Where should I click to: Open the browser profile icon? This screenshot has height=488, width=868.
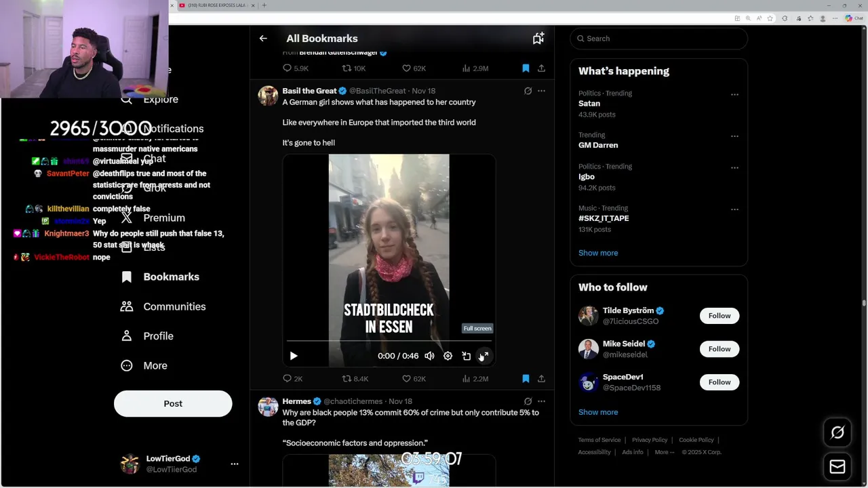[x=823, y=18]
